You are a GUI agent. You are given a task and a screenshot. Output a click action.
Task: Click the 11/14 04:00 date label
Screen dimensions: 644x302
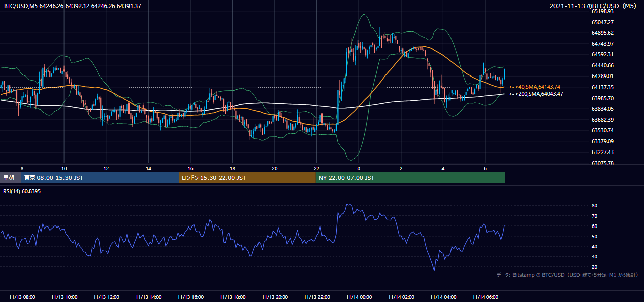click(x=443, y=297)
